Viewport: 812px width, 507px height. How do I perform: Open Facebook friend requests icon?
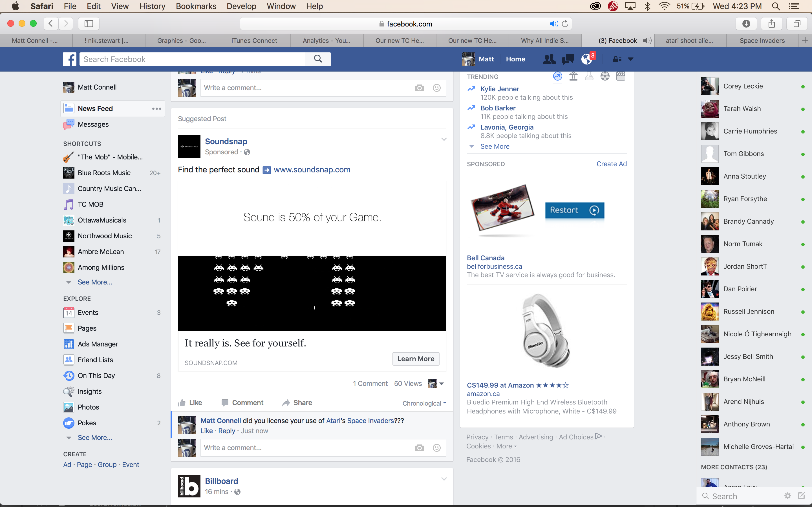point(549,59)
